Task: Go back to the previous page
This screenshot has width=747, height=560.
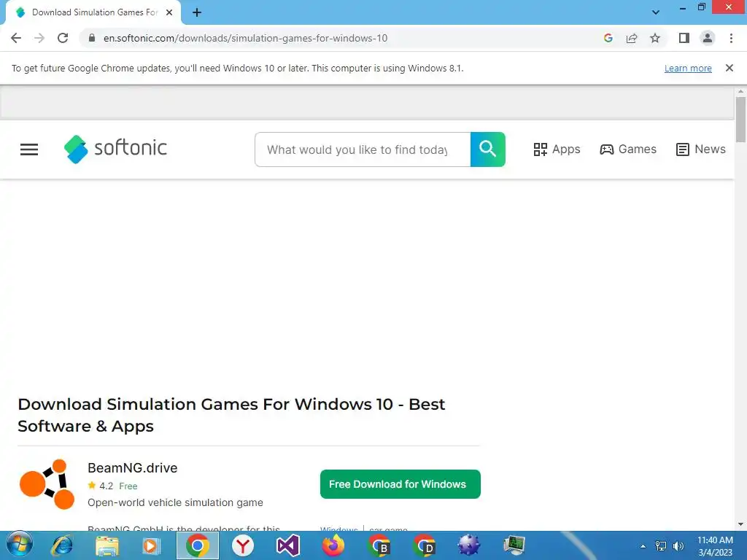Action: tap(16, 38)
